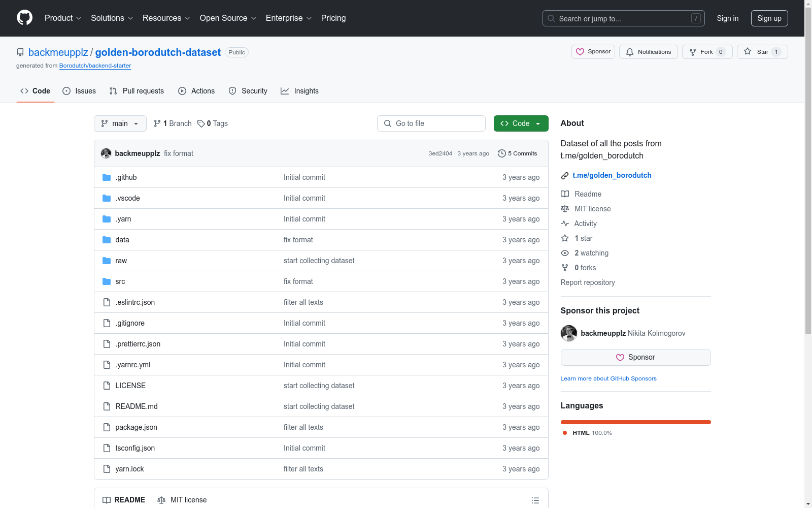Open the .github folder icon
The height and width of the screenshot is (508, 812).
click(107, 177)
